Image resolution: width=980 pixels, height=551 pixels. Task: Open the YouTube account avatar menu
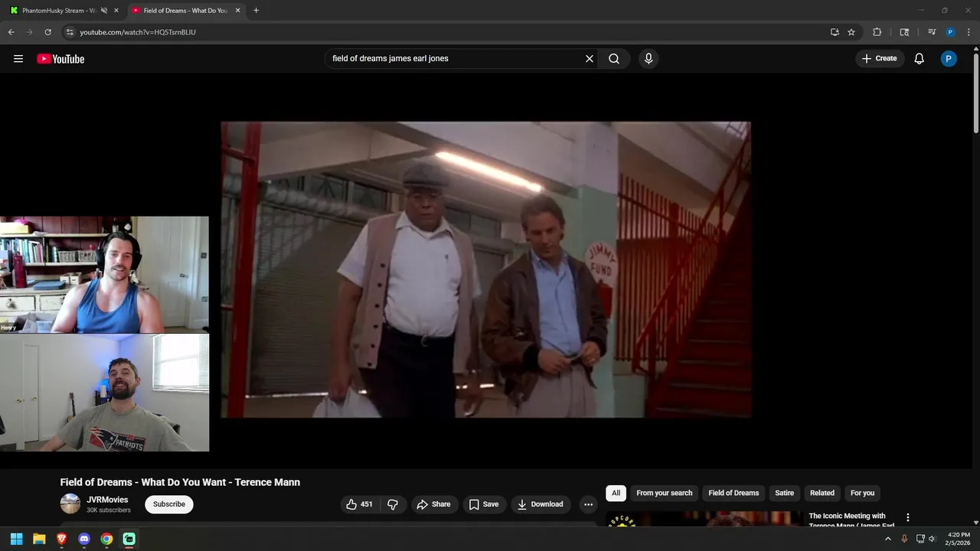pos(949,59)
